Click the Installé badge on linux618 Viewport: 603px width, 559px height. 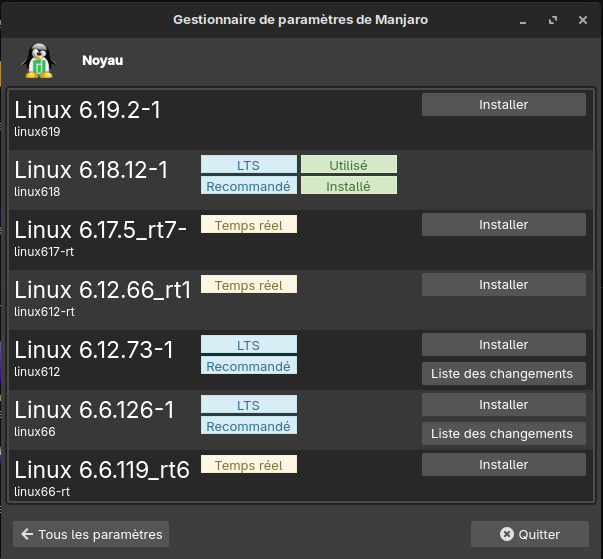click(348, 186)
